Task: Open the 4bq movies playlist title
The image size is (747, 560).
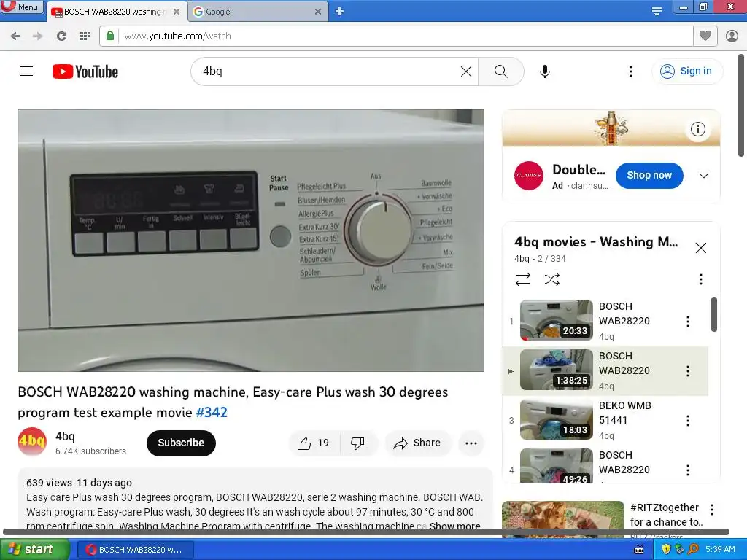Action: tap(596, 242)
